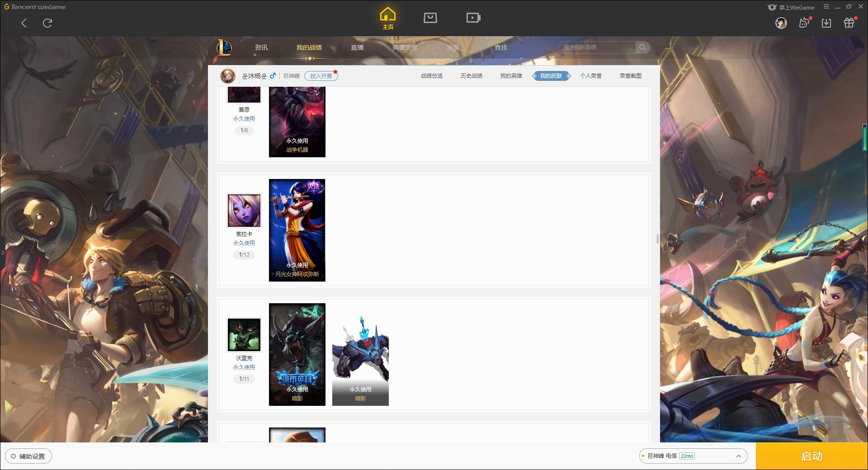Screen dimensions: 868x470
Task: Click the 巨神峰 server label
Action: (292, 76)
